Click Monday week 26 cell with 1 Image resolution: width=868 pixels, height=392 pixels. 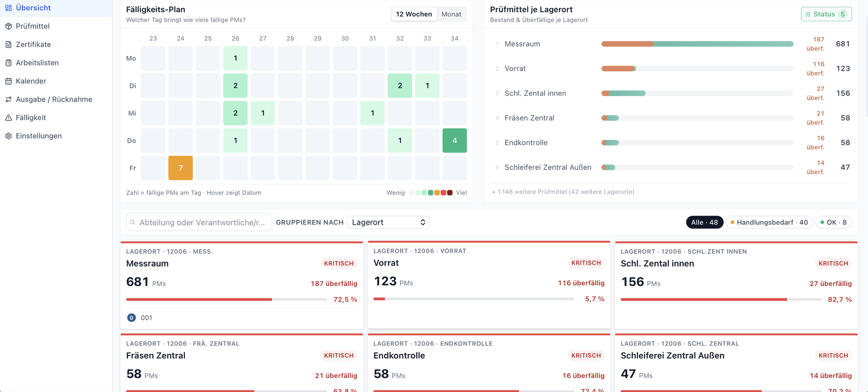tap(235, 58)
